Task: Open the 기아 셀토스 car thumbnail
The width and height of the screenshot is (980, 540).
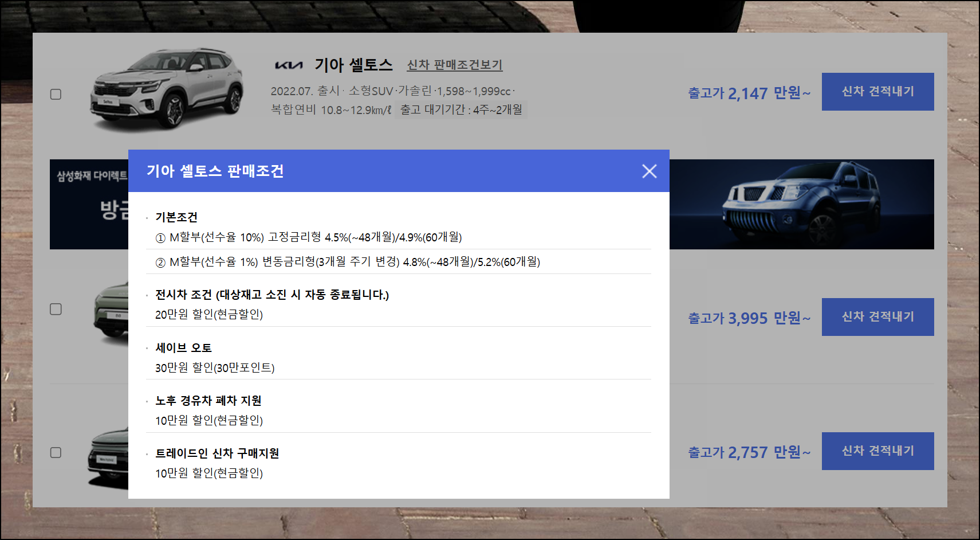Action: (x=167, y=89)
